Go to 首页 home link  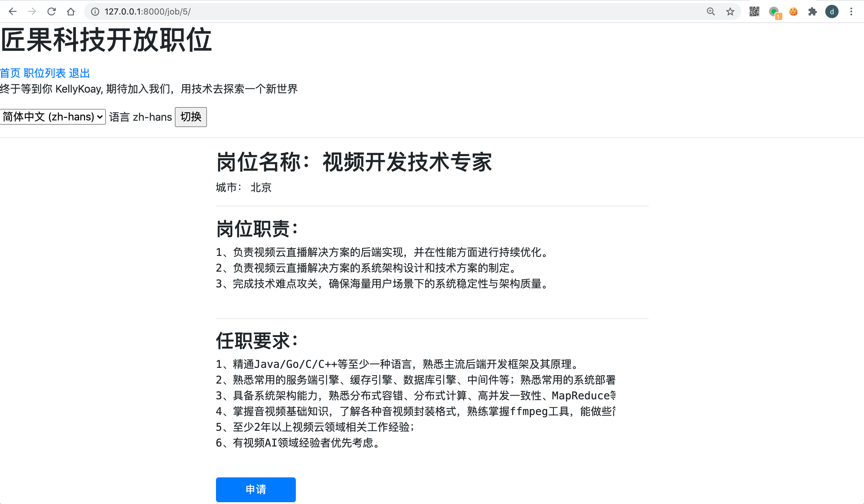click(x=10, y=73)
